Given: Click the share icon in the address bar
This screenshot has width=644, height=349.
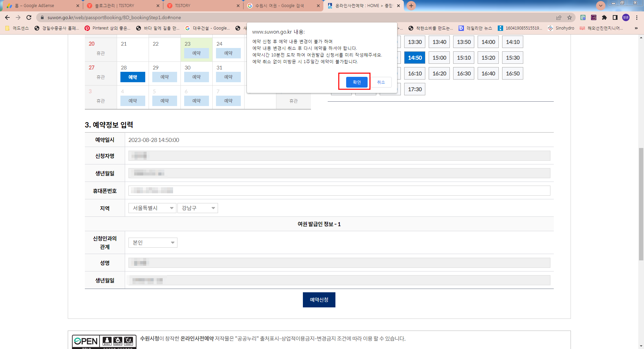Looking at the screenshot, I should click(559, 17).
